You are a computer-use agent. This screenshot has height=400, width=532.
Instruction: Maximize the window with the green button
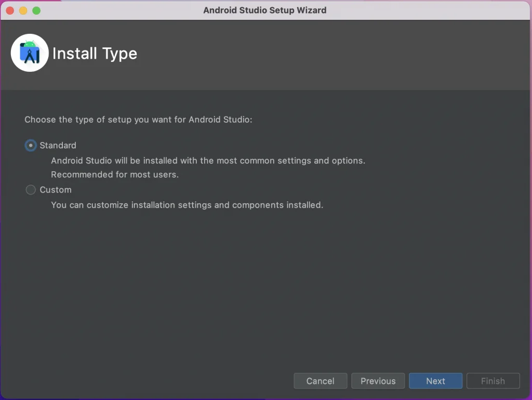pyautogui.click(x=36, y=10)
